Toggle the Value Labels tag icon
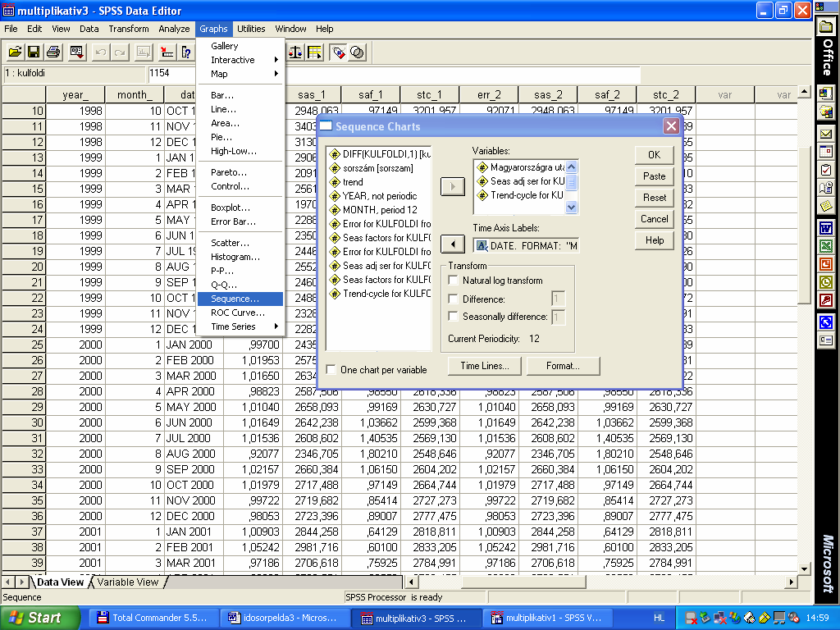The image size is (840, 630). 338,52
